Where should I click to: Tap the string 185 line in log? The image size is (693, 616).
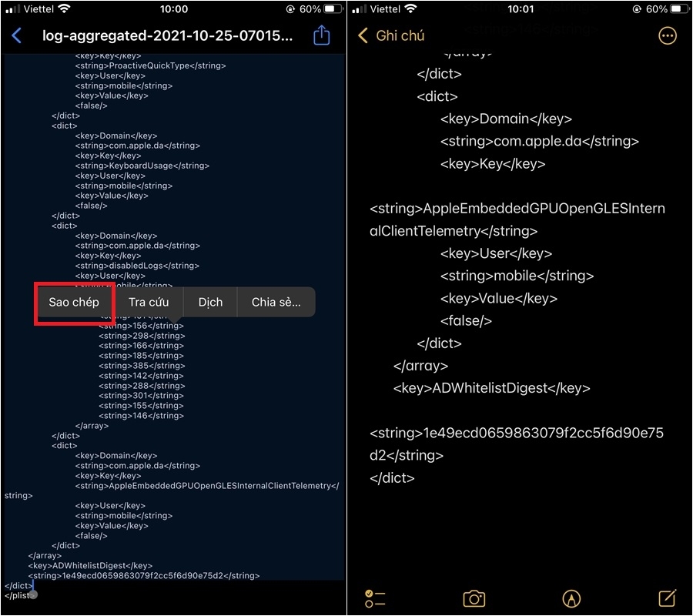pyautogui.click(x=141, y=356)
